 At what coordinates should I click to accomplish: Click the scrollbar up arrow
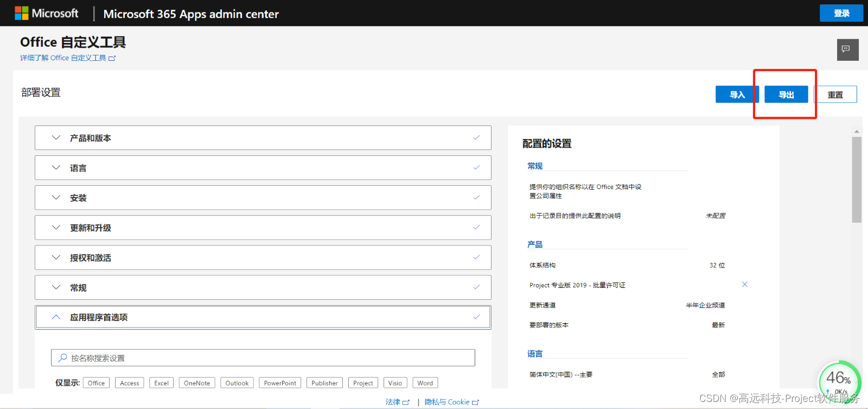pyautogui.click(x=857, y=131)
